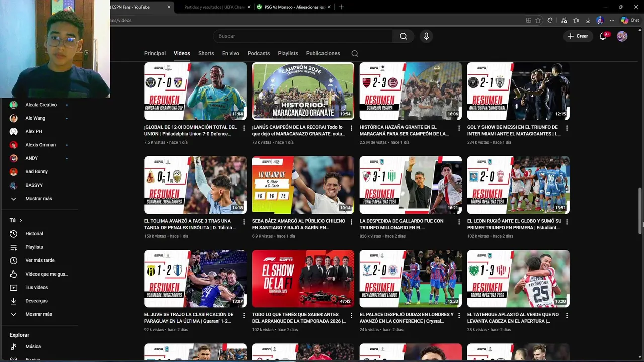
Task: Click the Crear button
Action: point(578,36)
